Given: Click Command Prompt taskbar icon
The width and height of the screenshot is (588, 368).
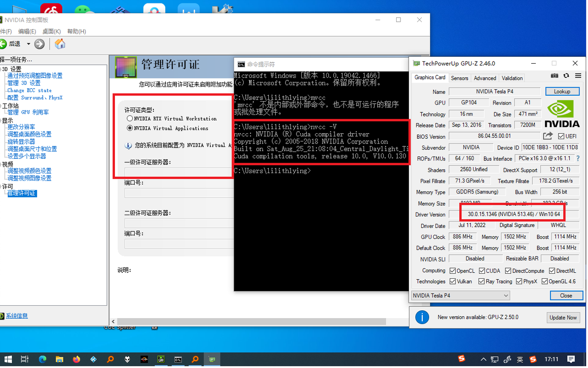Looking at the screenshot, I should (178, 360).
